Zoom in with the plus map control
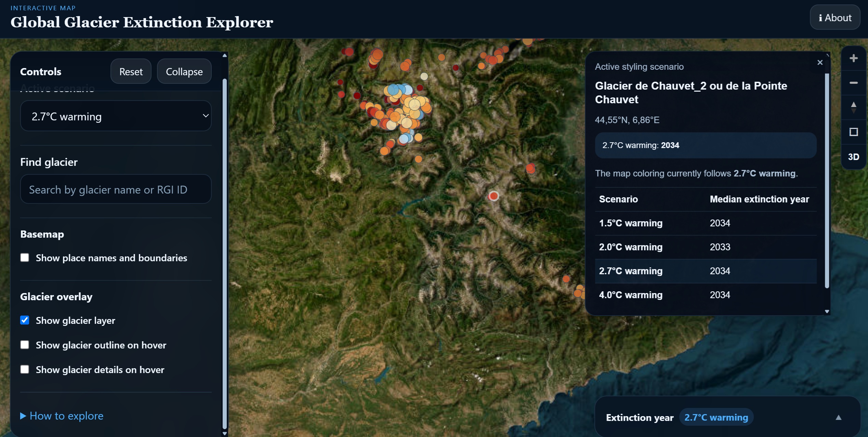868x437 pixels. pos(853,58)
